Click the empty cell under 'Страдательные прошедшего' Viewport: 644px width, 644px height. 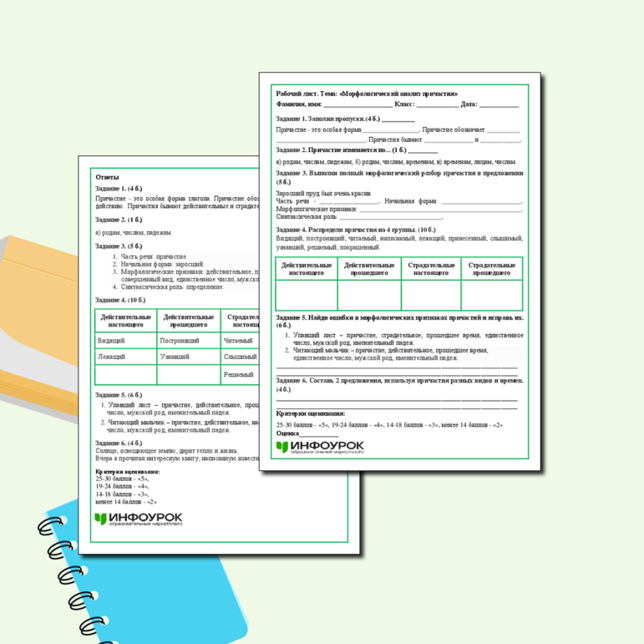pos(491,295)
